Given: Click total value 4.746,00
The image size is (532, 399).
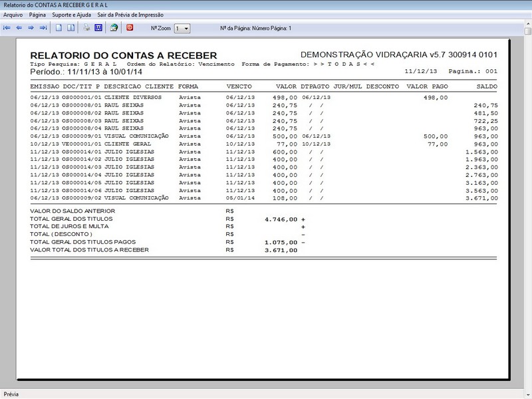Looking at the screenshot, I should tap(281, 219).
